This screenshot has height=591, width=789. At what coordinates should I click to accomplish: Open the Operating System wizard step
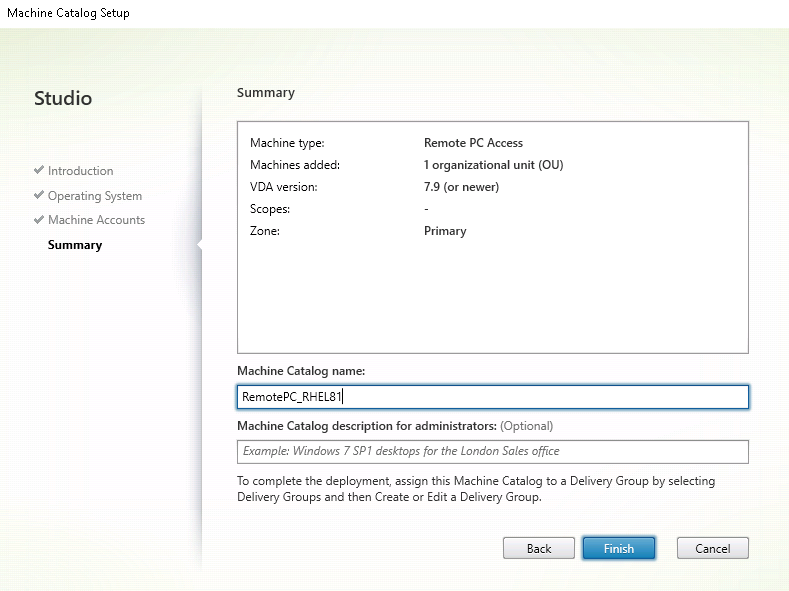click(x=95, y=196)
